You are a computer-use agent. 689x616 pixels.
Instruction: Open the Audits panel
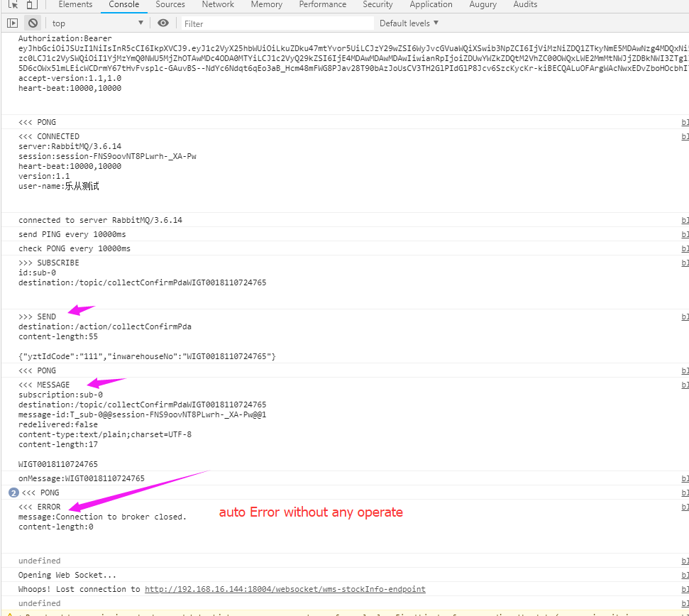pos(525,5)
